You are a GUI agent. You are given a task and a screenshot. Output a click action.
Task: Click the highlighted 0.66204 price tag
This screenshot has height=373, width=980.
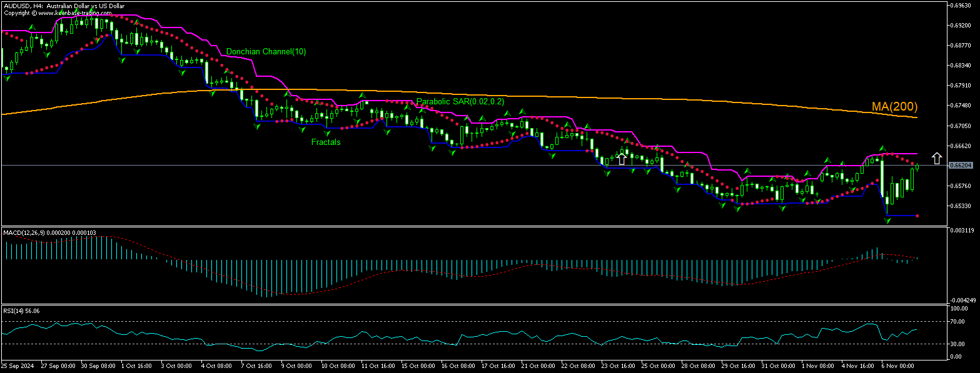[962, 166]
